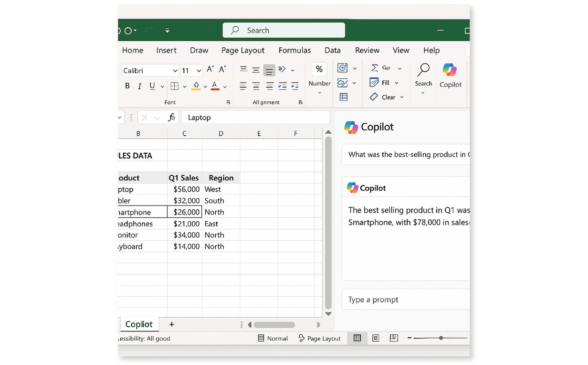
Task: Toggle Underline formatting
Action: 152,86
